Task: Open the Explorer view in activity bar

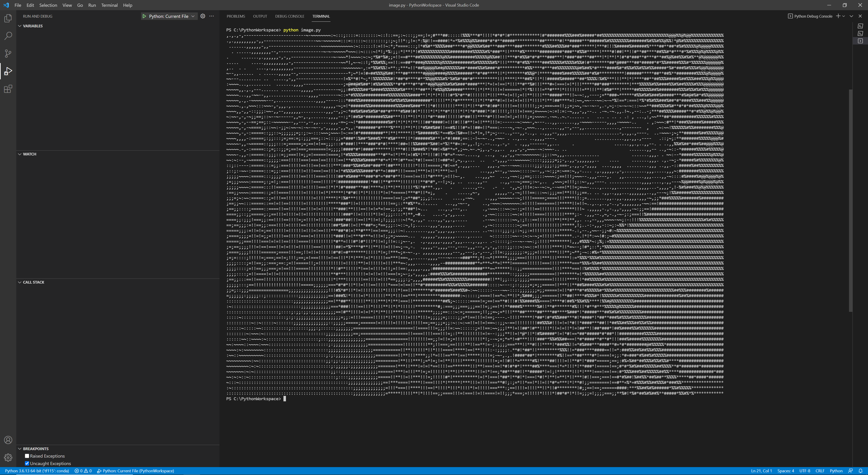Action: pos(8,18)
